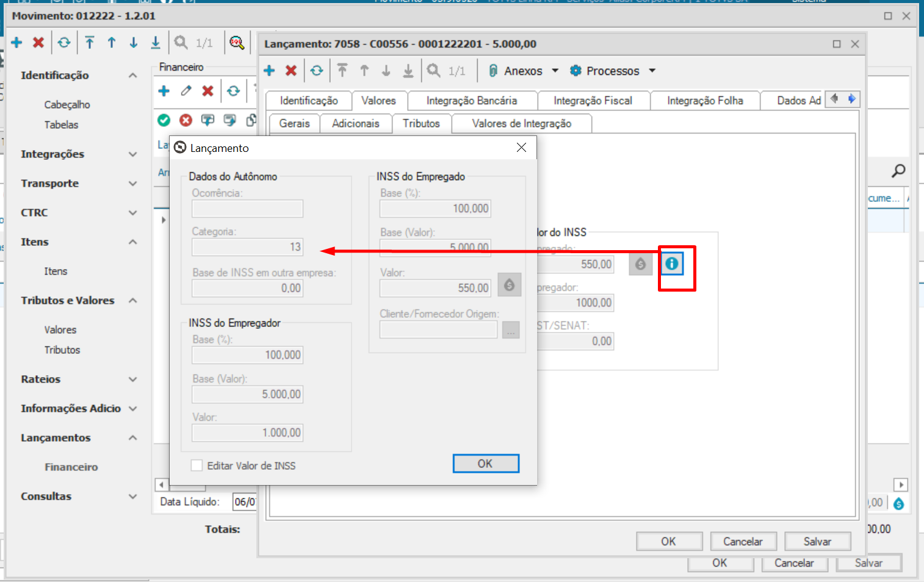
Task: Open INSS info details icon
Action: pos(671,264)
